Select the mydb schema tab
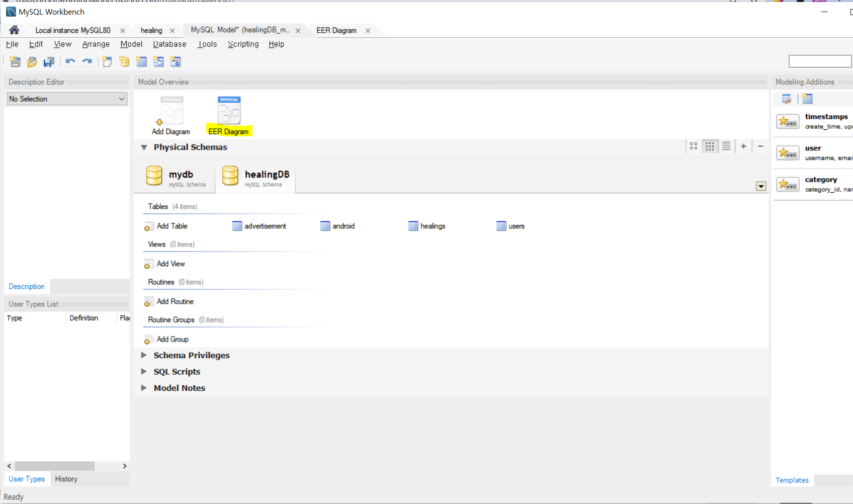 175,177
